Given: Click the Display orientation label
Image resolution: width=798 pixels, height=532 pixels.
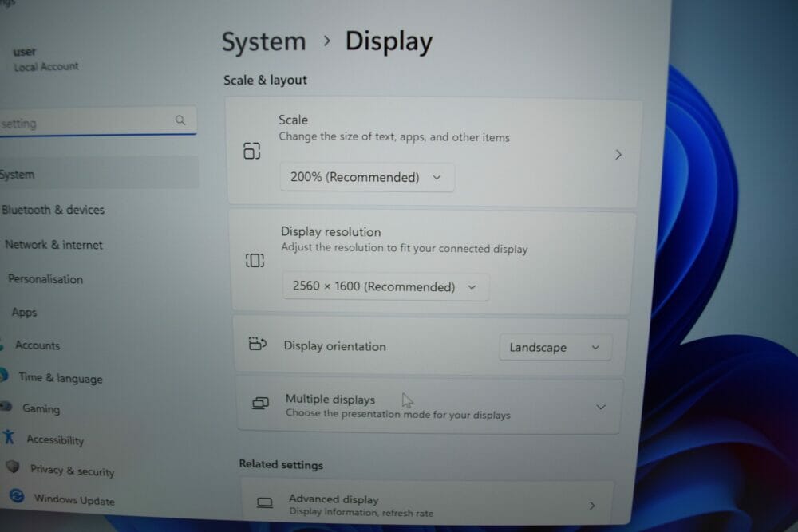Looking at the screenshot, I should [x=334, y=346].
